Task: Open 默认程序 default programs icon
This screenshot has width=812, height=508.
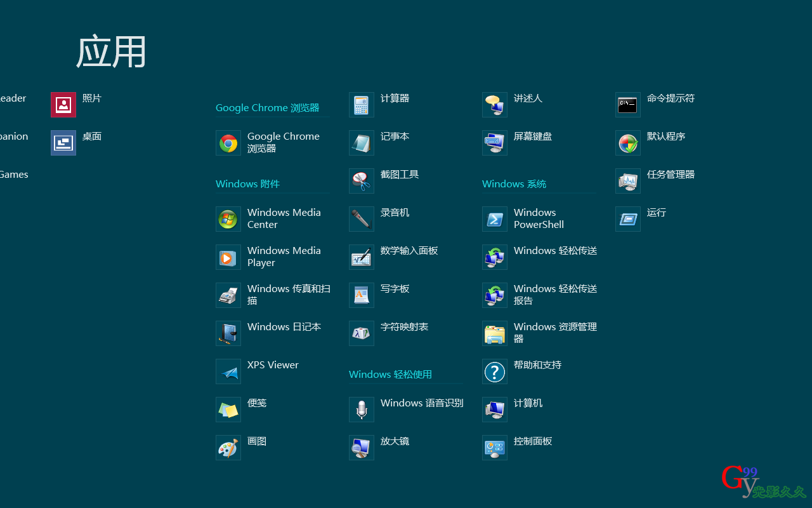Action: (628, 143)
